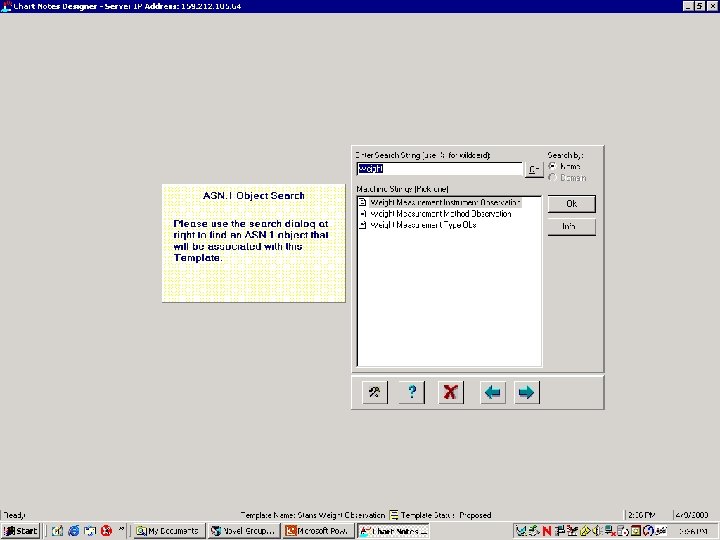Select the Domain search-by radio button
The height and width of the screenshot is (540, 720).
click(552, 178)
